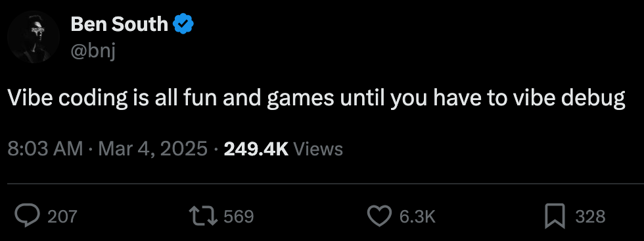Click the 249.4K view count
Image resolution: width=644 pixels, height=241 pixels.
point(256,148)
